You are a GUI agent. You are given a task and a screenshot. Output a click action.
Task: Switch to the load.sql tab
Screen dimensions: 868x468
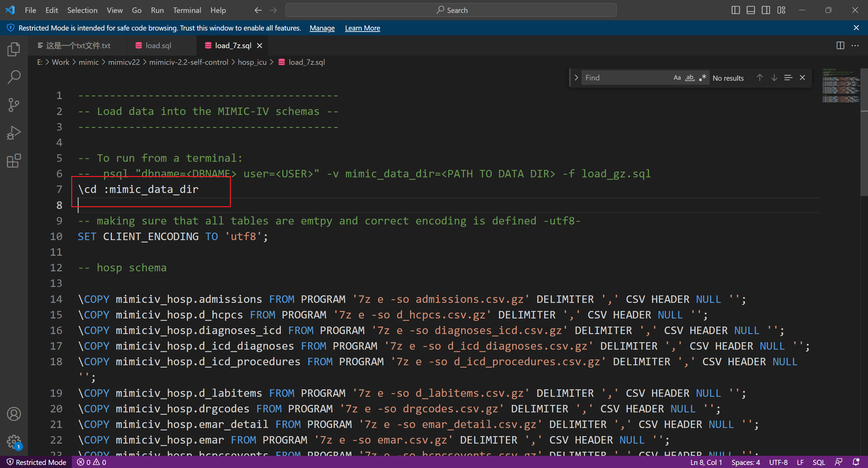coord(158,45)
